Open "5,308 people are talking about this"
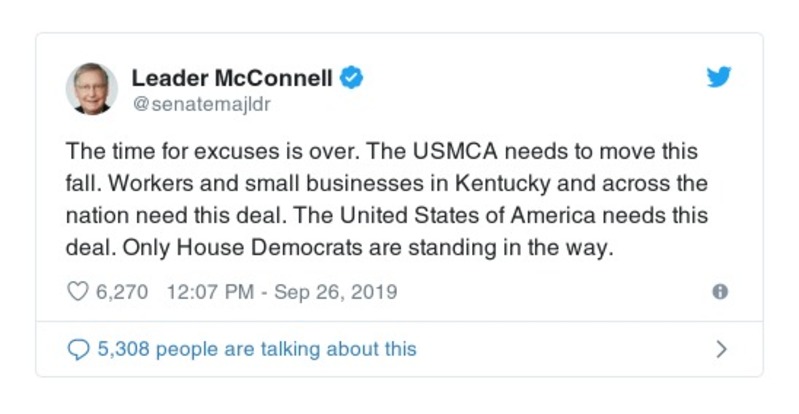This screenshot has width=799, height=414. pyautogui.click(x=256, y=350)
